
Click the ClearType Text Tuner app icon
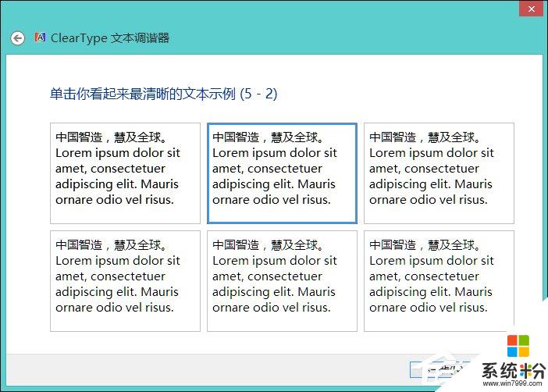(40, 37)
